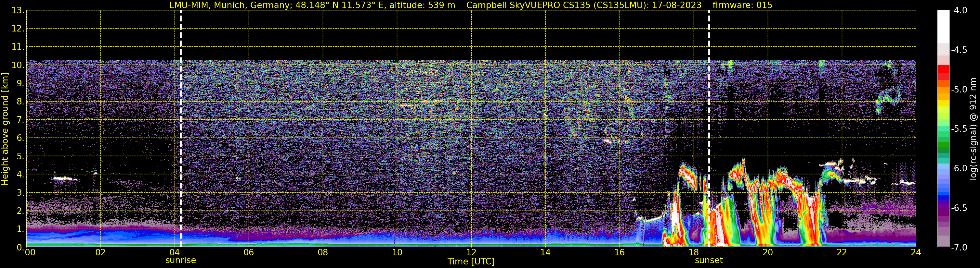Image resolution: width=980 pixels, height=268 pixels.
Task: Click the '04' time tick label
Action: pyautogui.click(x=175, y=252)
